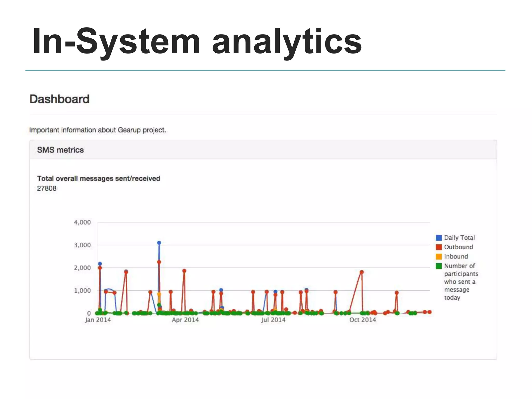The height and width of the screenshot is (399, 532).
Task: Click the 4,000 y-axis label
Action: (x=82, y=222)
